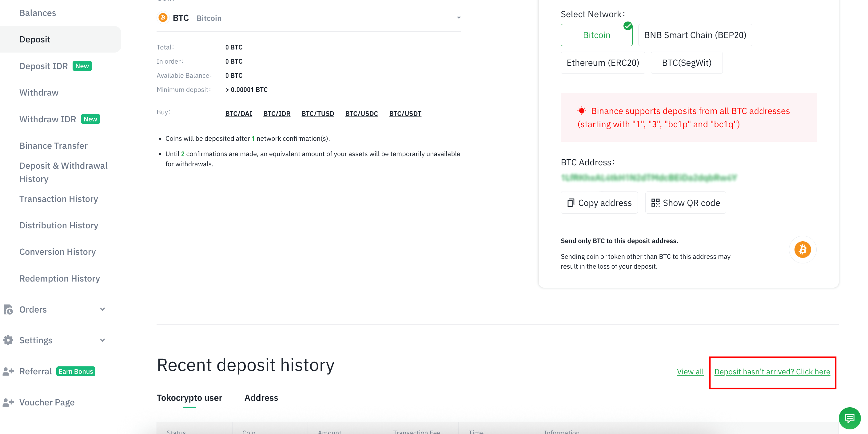Go to Withdraw page
The width and height of the screenshot is (868, 434).
pos(39,93)
